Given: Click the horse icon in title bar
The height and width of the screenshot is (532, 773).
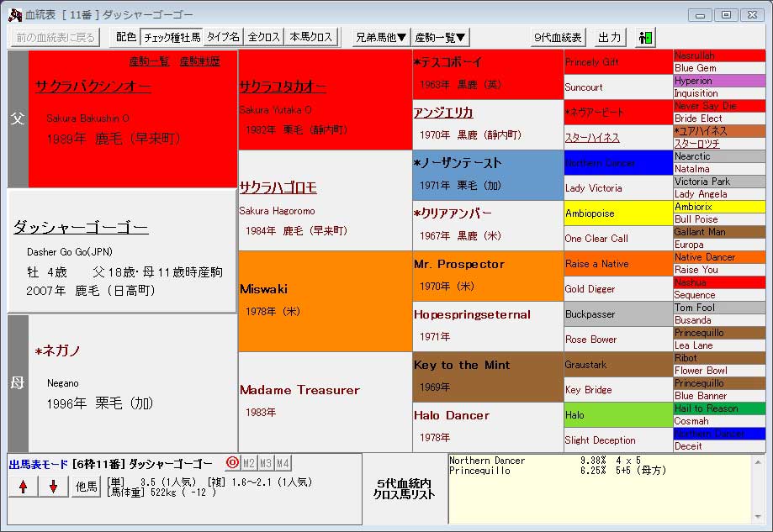Looking at the screenshot, I should [x=14, y=15].
